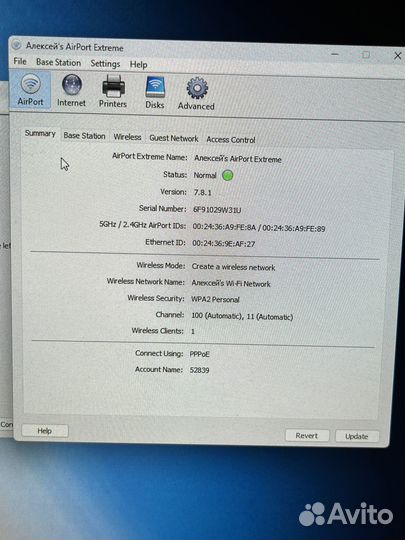405x540 pixels.
Task: Select the AirPort toolbar icon
Action: (x=30, y=90)
